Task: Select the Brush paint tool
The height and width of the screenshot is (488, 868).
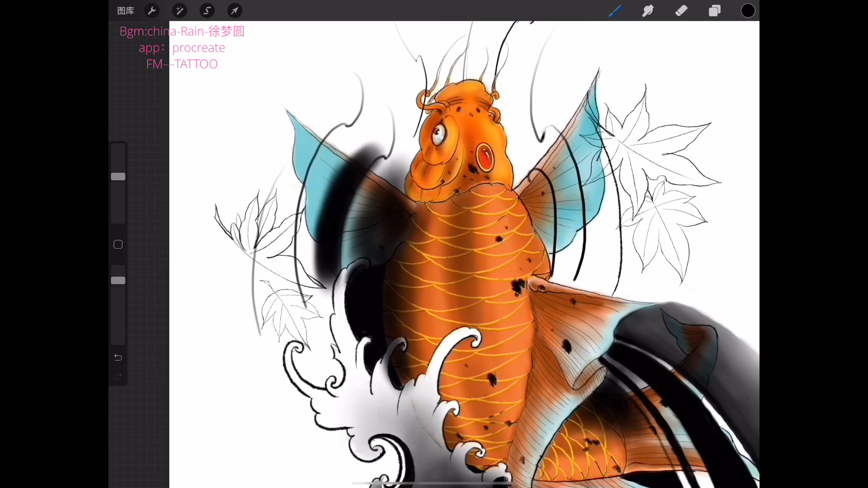Action: point(615,11)
